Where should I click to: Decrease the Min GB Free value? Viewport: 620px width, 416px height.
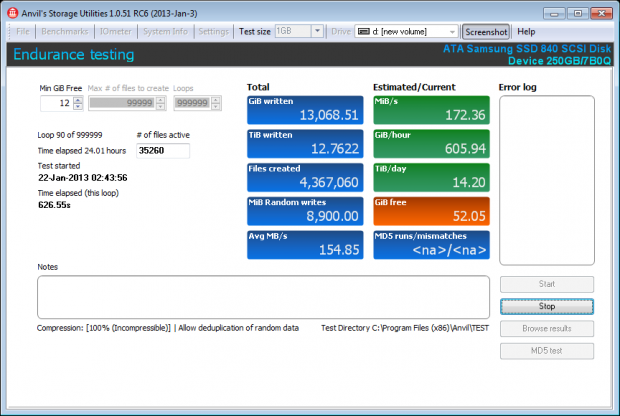[78, 106]
